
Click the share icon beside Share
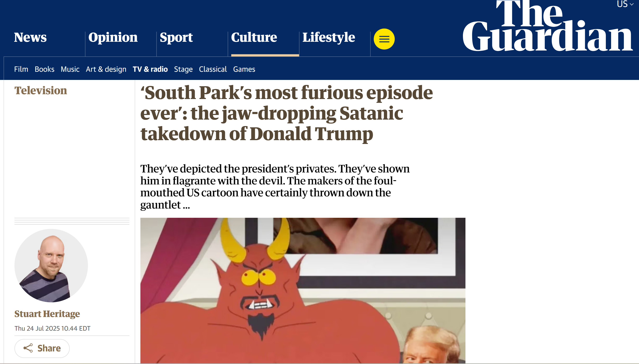tap(28, 348)
